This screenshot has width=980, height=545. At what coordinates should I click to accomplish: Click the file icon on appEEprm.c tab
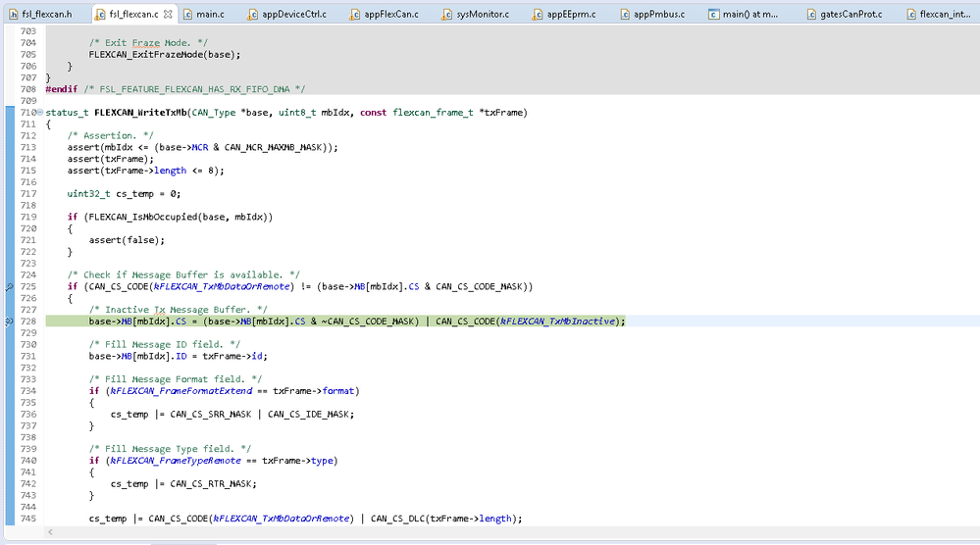click(x=538, y=14)
